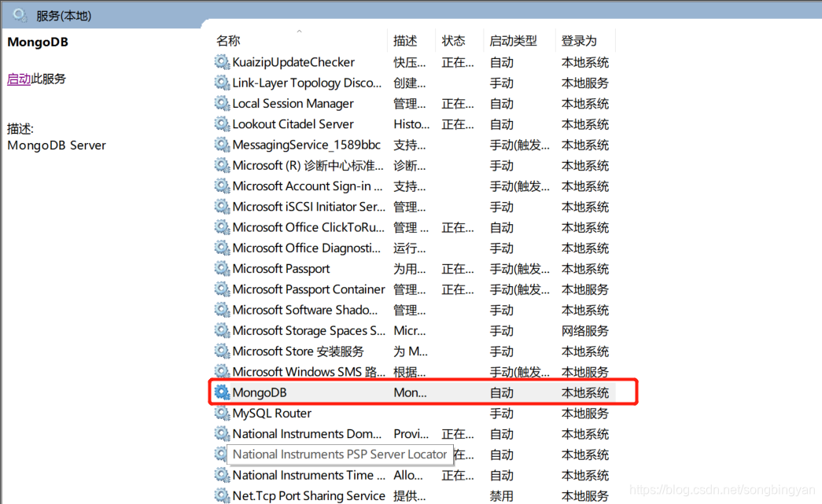The width and height of the screenshot is (822, 504).
Task: Select Microsoft Windows SMS 路... name
Action: click(309, 372)
